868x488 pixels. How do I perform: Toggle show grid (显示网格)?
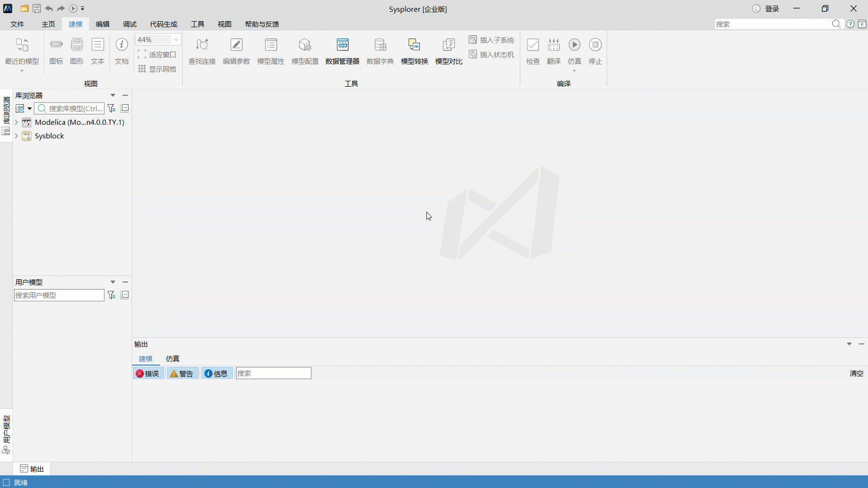(x=157, y=69)
